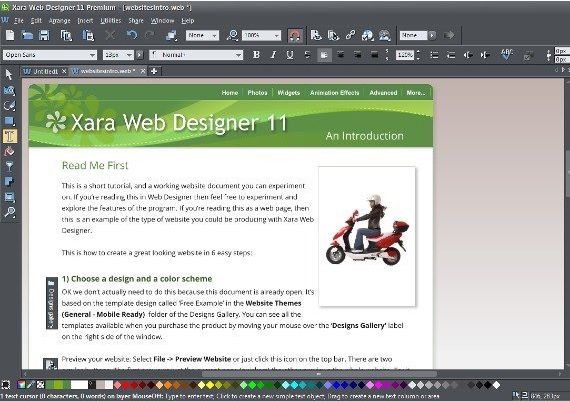Open the color editor icon on the color line
This screenshot has width=570, height=401.
(x=22, y=385)
